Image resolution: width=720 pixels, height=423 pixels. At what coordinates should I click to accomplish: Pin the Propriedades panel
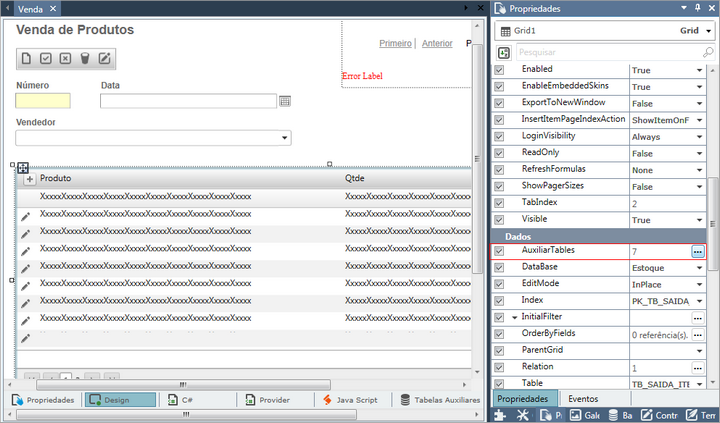(x=697, y=8)
